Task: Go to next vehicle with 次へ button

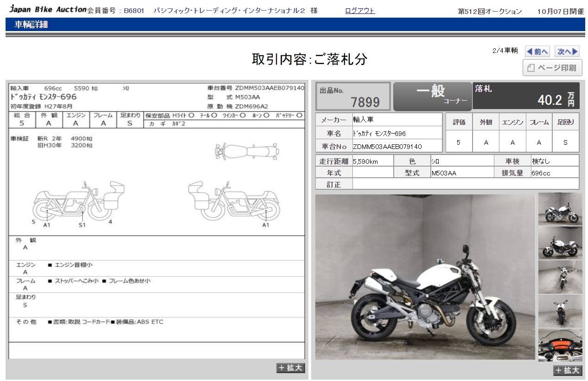Action: (568, 52)
